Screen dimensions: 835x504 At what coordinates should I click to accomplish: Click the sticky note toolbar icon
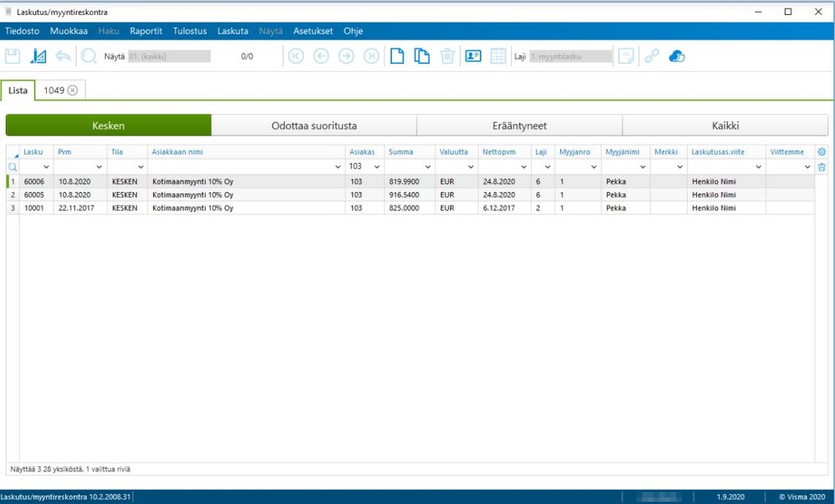[626, 56]
